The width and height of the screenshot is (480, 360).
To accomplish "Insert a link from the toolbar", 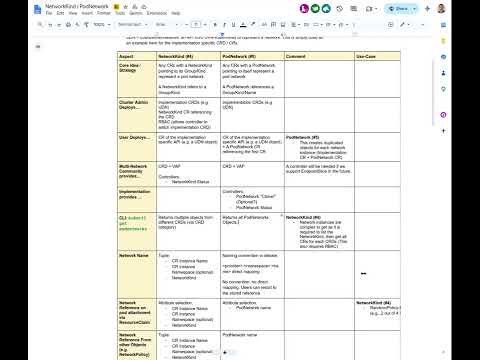I will (x=264, y=24).
